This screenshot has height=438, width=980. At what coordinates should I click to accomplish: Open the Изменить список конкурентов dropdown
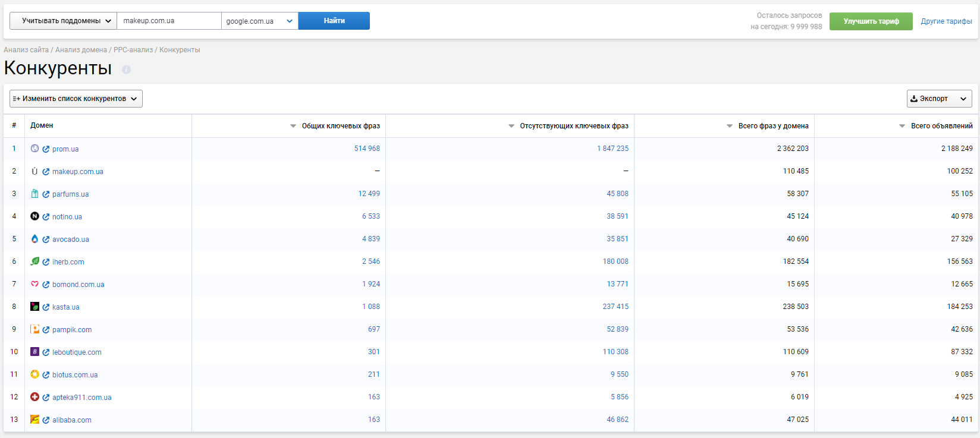pyautogui.click(x=76, y=99)
